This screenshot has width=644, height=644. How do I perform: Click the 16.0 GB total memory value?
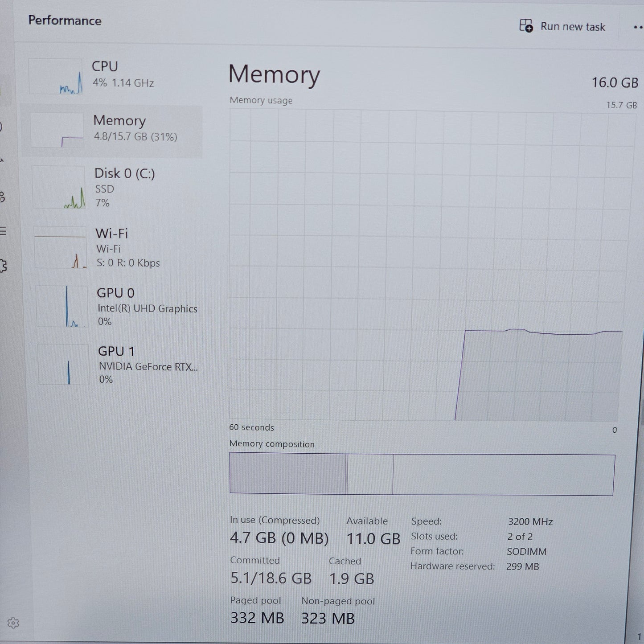pos(615,82)
